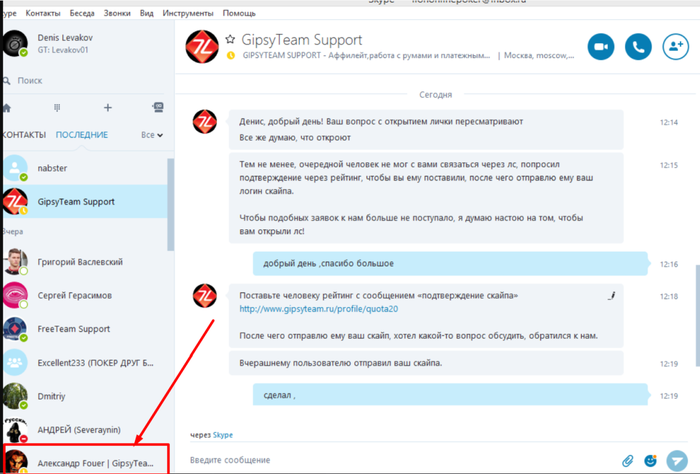Open chat with nabster
Screen dimensions: 700x474
click(85, 168)
